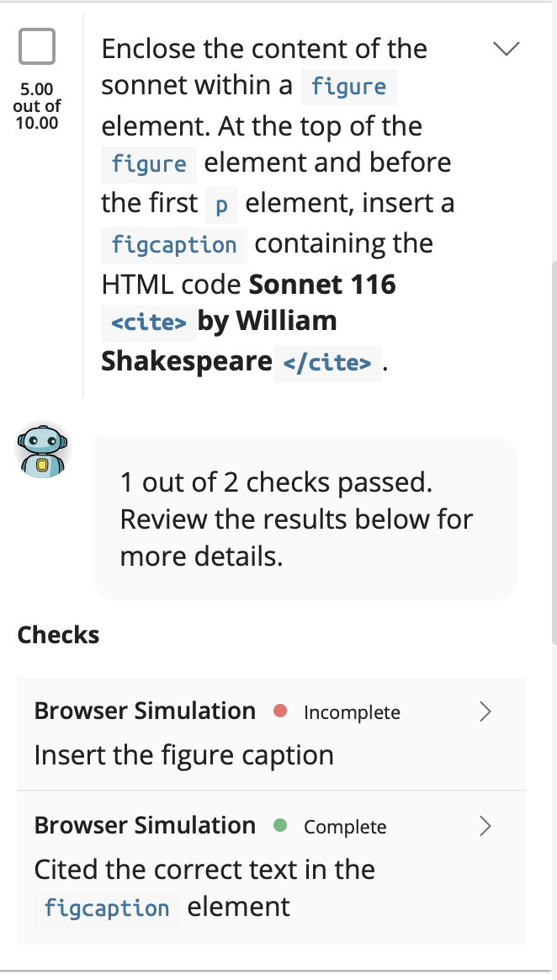
Task: Select the p element code chip
Action: [x=220, y=204]
